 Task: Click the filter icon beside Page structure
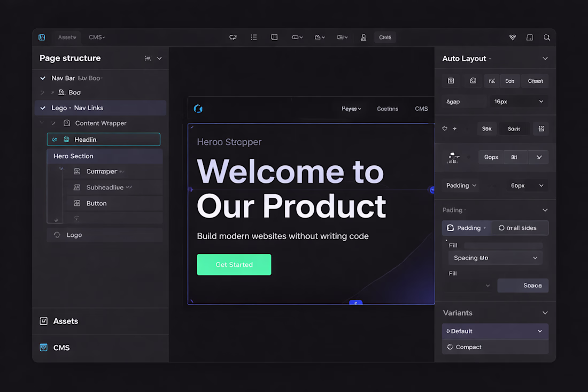[x=148, y=58]
